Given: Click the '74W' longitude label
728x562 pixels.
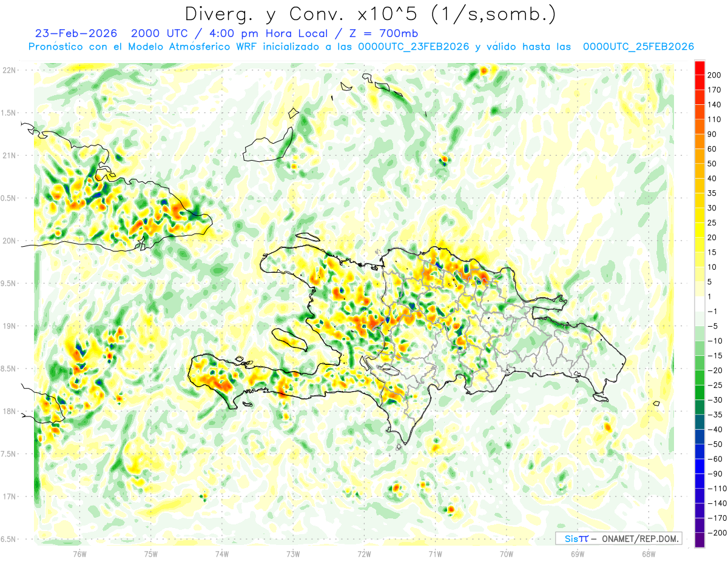Looking at the screenshot, I should (222, 553).
